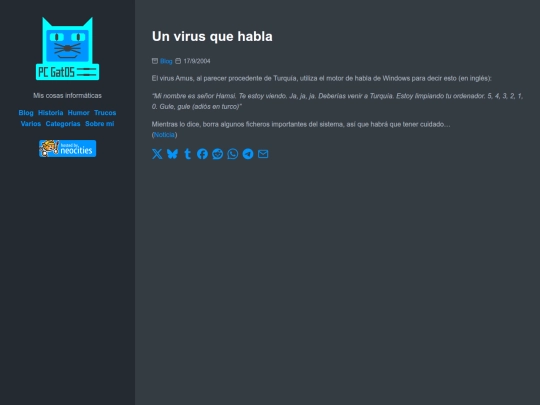Share the post on Facebook

pos(202,154)
